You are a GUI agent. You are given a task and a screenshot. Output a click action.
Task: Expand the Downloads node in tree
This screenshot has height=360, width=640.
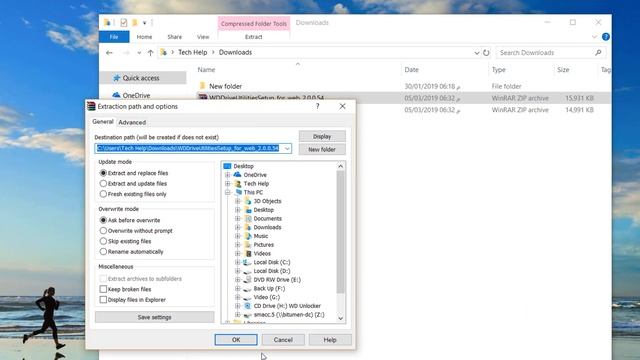238,227
